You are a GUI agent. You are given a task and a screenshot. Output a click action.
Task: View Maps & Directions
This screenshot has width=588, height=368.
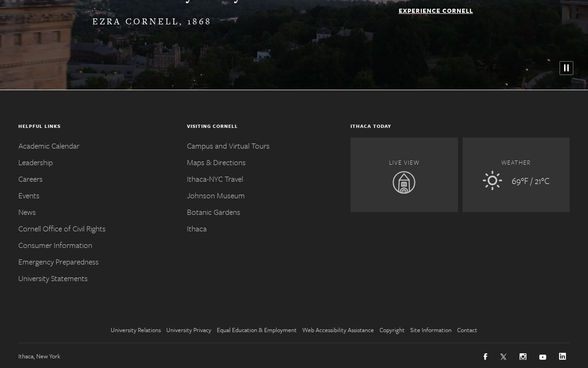[216, 162]
